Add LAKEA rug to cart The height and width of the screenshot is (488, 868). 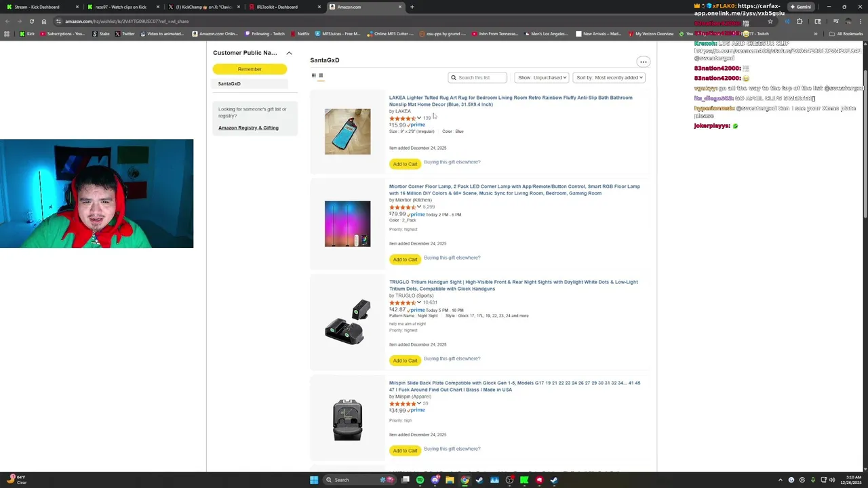click(405, 164)
